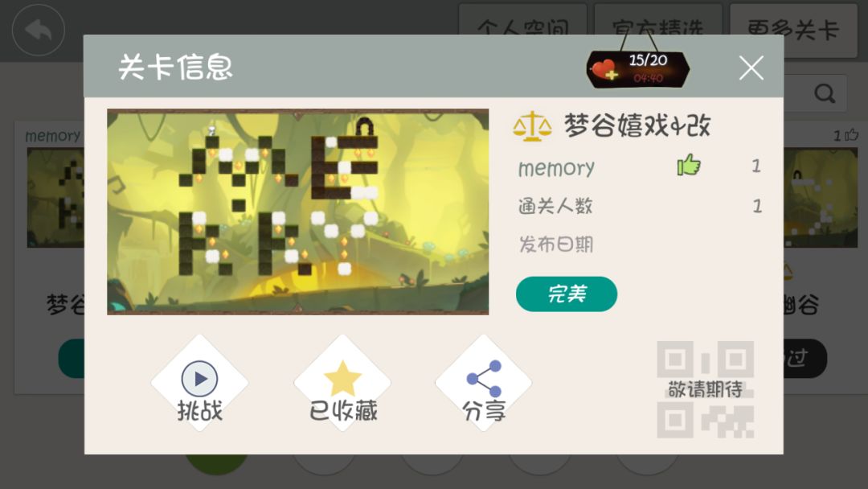Viewport: 868px width, 489px height.
Task: Close the 关卡信息 dialog
Action: pyautogui.click(x=751, y=68)
